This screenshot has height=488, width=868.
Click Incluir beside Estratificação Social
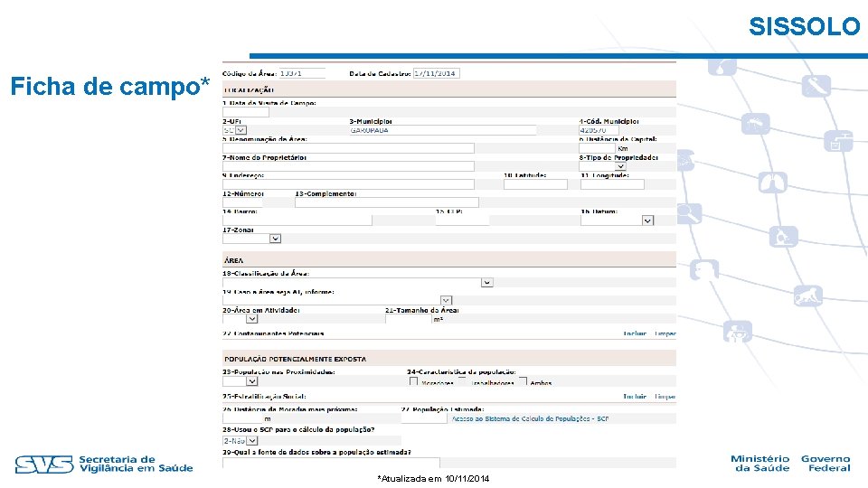635,397
